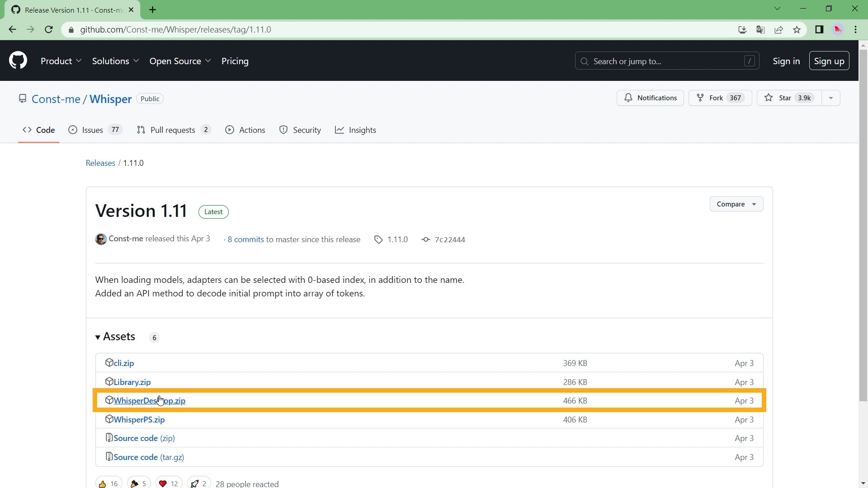Click the share page icon

click(778, 29)
